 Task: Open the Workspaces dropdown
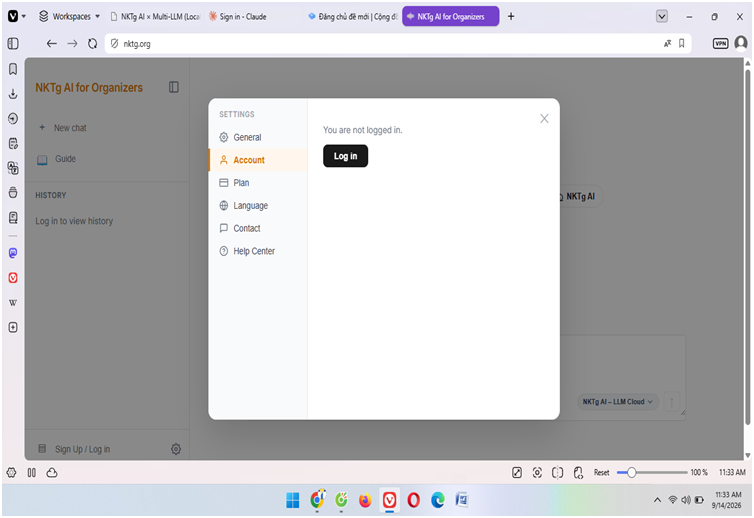[69, 16]
